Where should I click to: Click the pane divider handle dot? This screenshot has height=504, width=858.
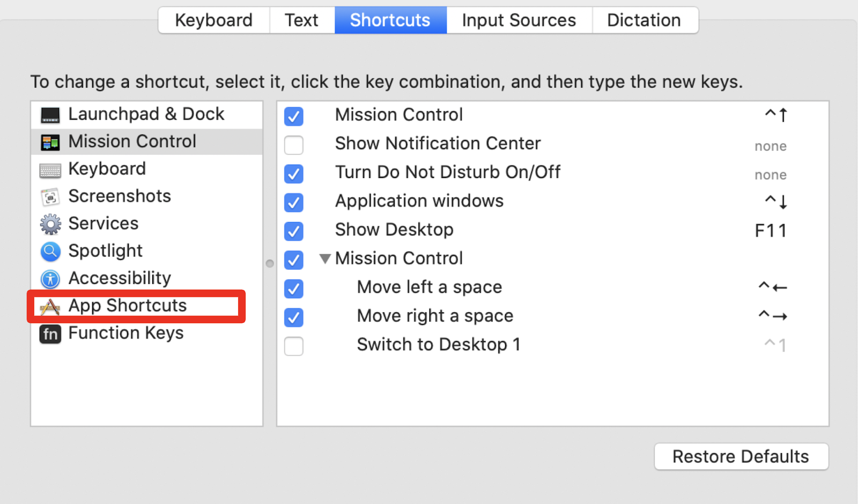coord(270,263)
